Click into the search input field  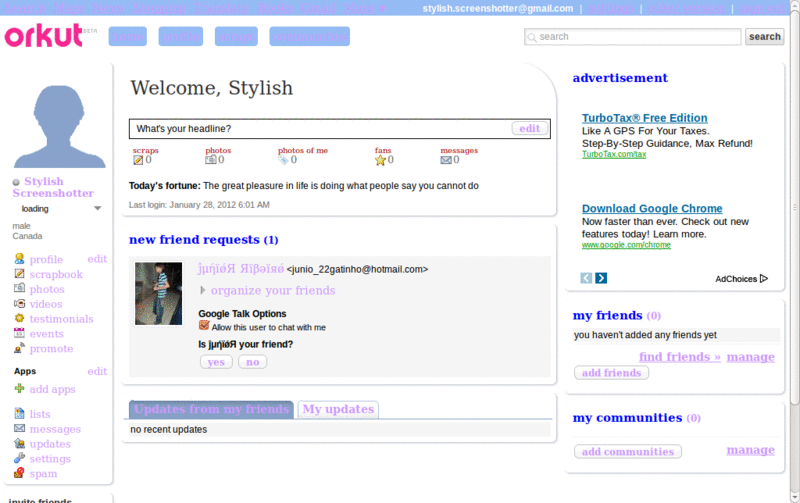[633, 37]
